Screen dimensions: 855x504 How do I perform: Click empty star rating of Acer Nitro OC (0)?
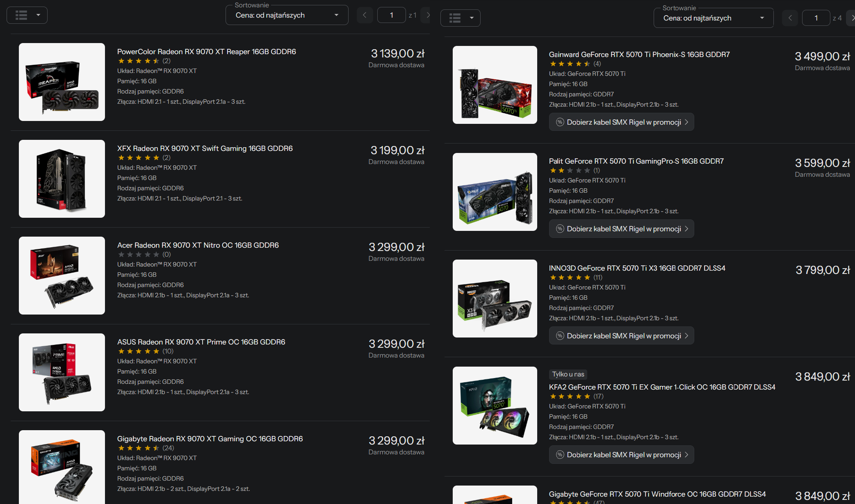[x=144, y=255]
